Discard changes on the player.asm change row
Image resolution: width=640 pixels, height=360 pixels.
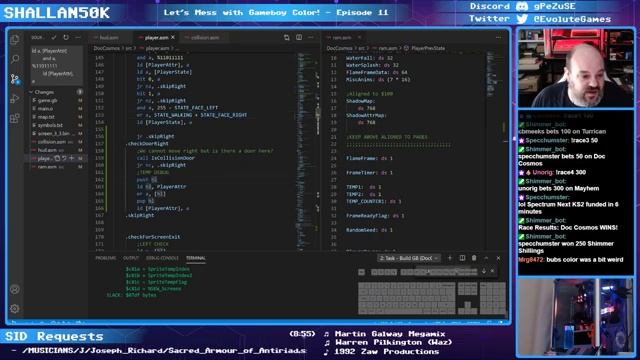click(64, 158)
